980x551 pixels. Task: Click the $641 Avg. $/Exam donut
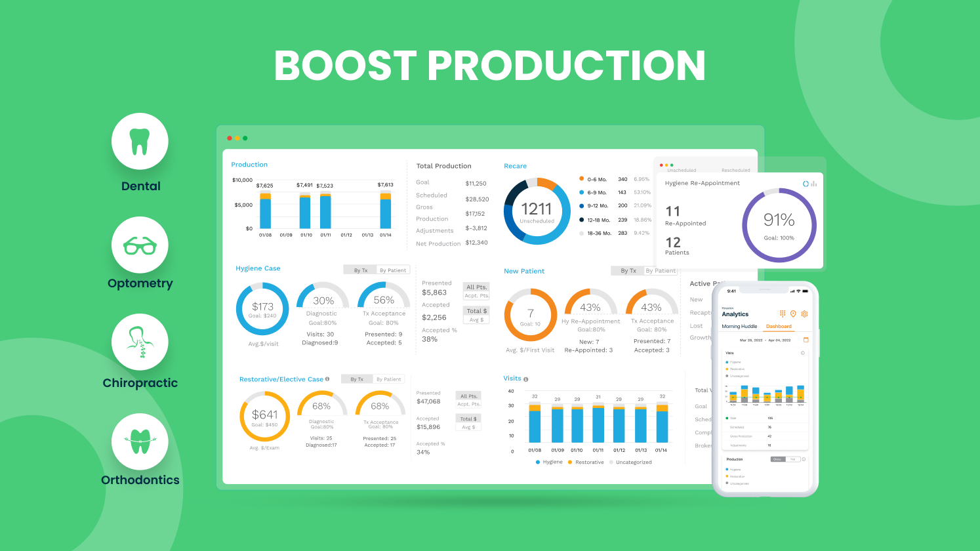coord(265,417)
